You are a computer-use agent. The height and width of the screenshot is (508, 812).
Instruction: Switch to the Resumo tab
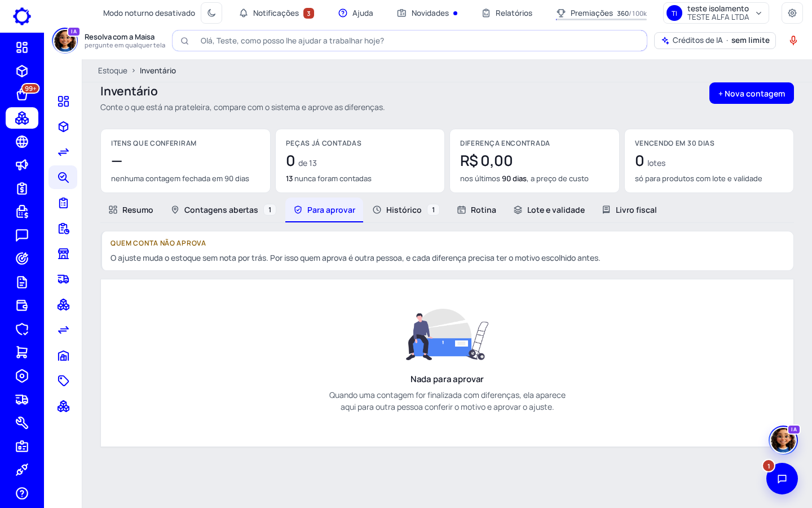click(x=131, y=210)
